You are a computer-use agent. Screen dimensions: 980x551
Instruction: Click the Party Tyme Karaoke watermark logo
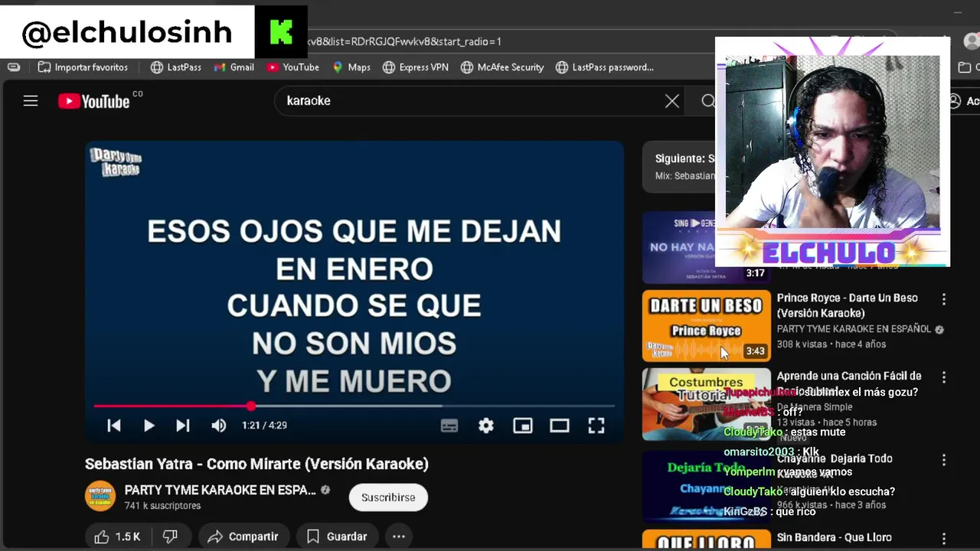(x=116, y=162)
